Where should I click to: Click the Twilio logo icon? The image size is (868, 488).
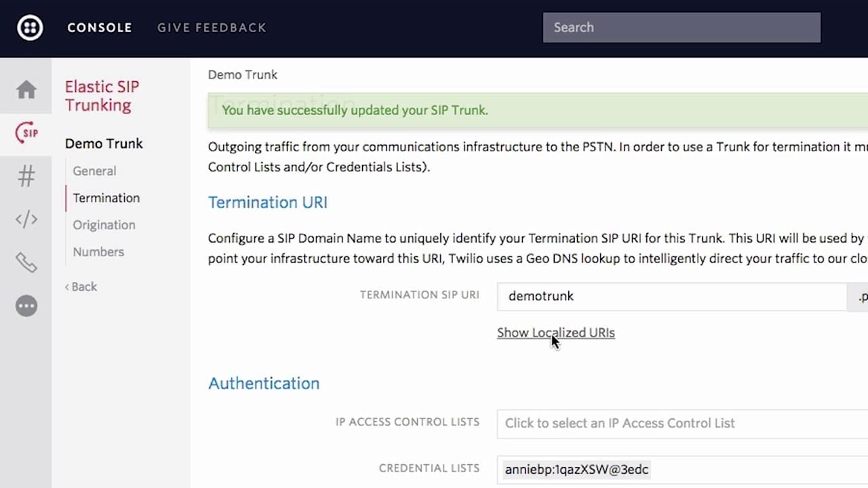30,28
